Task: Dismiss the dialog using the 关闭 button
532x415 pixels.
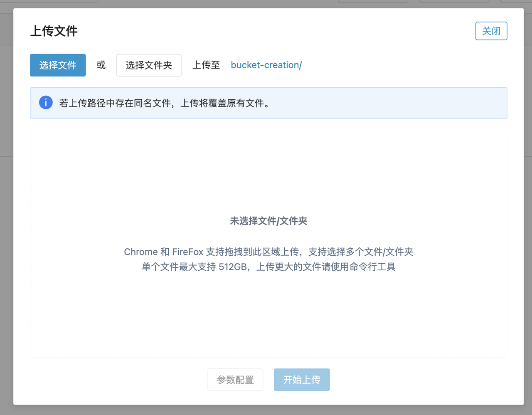Action: pos(491,31)
